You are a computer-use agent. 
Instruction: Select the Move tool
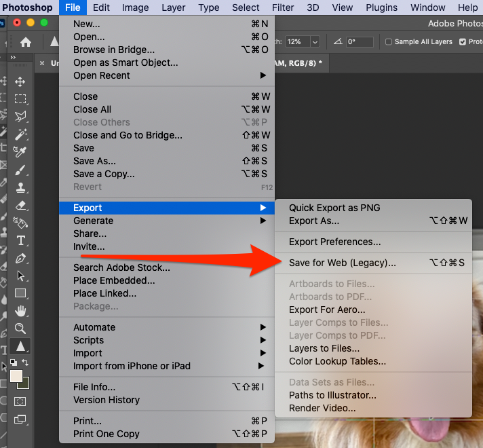click(x=20, y=81)
